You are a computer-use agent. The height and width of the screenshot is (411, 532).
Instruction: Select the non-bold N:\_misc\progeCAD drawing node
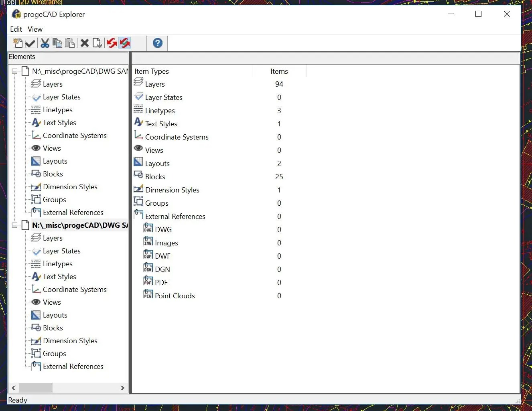tap(80, 71)
